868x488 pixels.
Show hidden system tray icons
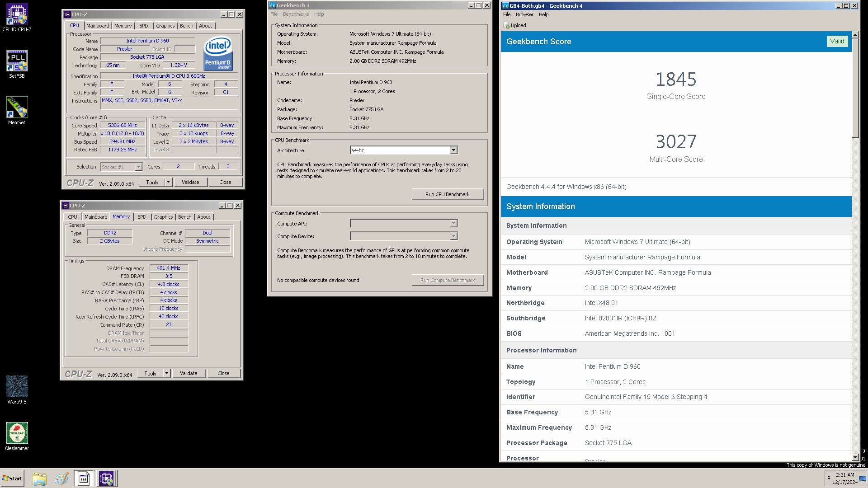click(829, 478)
